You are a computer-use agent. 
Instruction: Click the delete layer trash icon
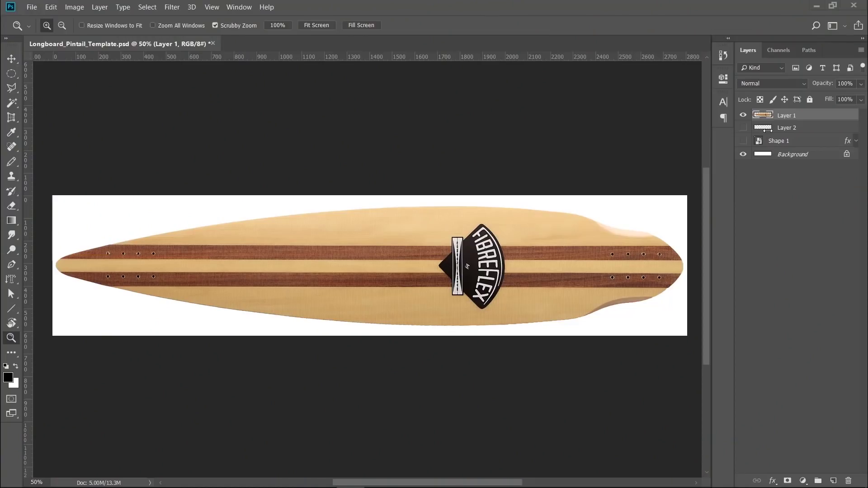click(848, 480)
